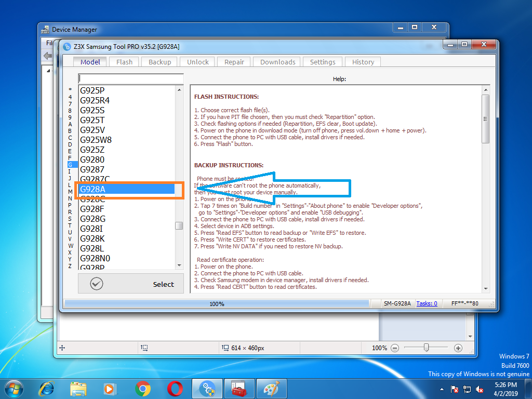The image size is (532, 399).
Task: Show hidden tray icons arrow
Action: click(442, 389)
